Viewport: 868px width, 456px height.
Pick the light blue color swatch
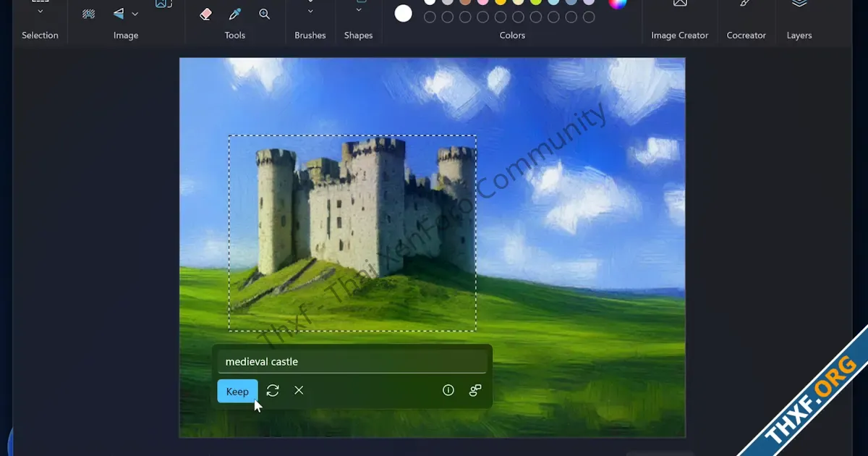[x=554, y=1]
